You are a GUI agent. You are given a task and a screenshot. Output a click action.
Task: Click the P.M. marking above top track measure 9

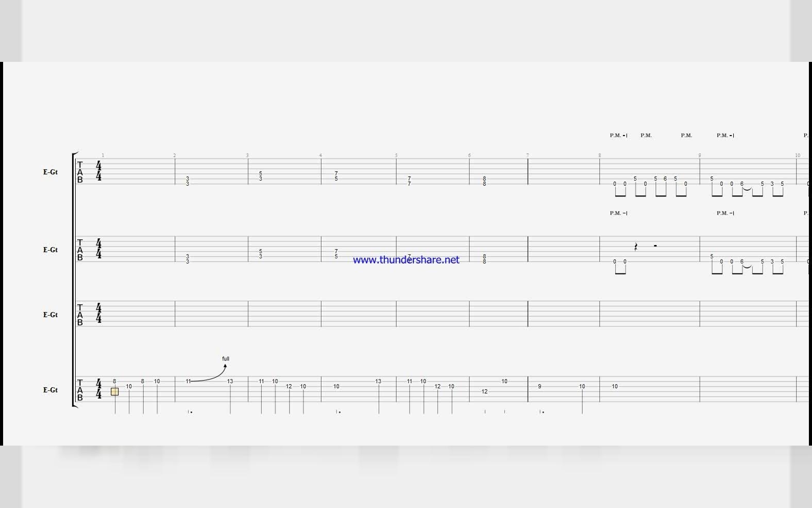tap(725, 135)
